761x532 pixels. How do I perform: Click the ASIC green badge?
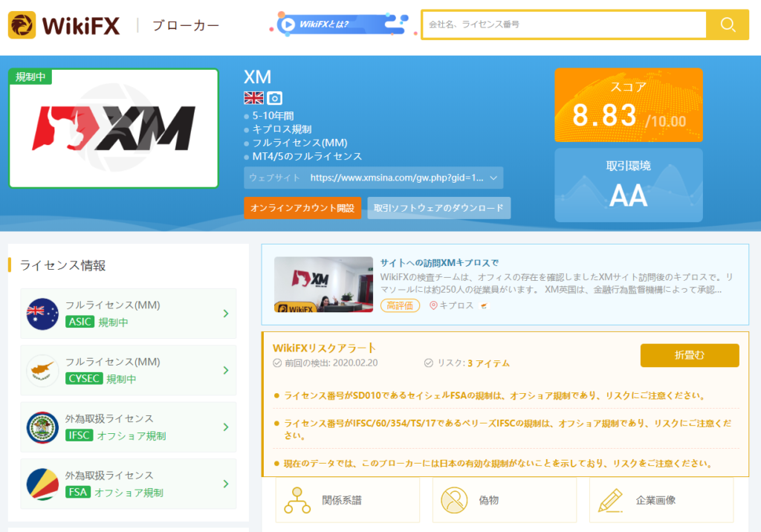80,322
